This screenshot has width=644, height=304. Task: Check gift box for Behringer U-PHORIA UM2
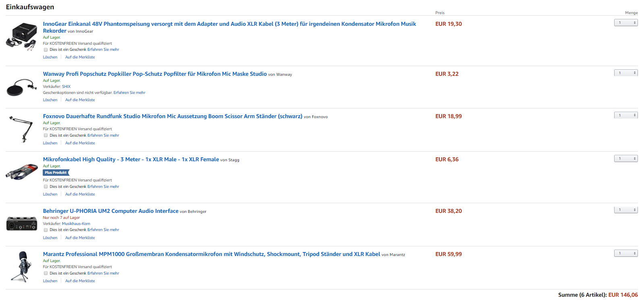pyautogui.click(x=46, y=230)
